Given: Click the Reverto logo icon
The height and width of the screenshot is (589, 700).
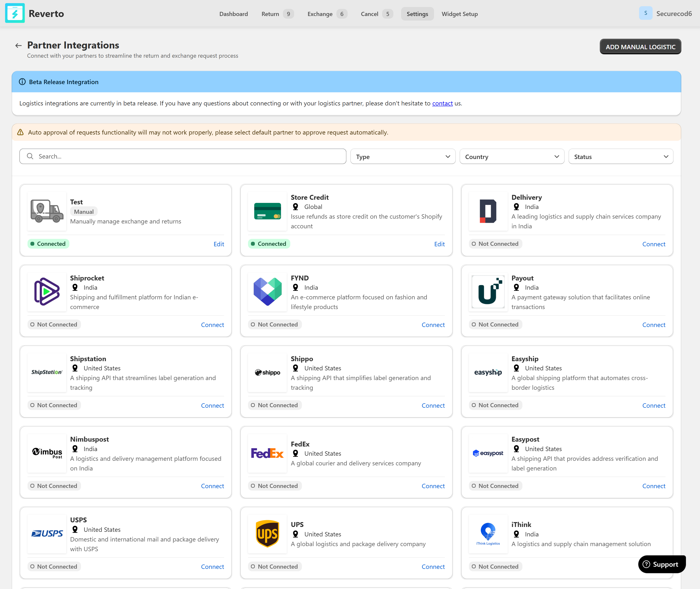Looking at the screenshot, I should [x=15, y=13].
